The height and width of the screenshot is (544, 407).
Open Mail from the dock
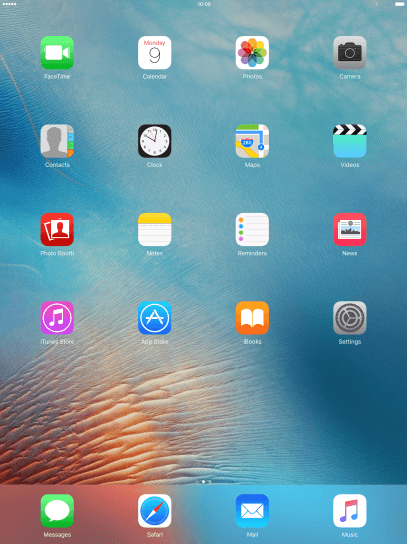252,511
